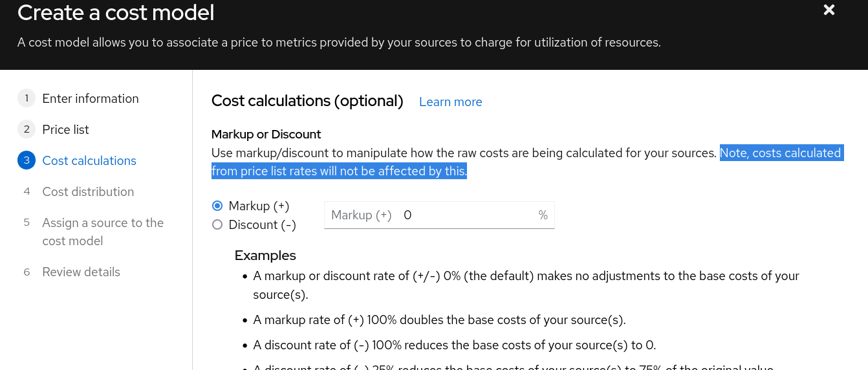
Task: Click the Examples heading
Action: 265,255
